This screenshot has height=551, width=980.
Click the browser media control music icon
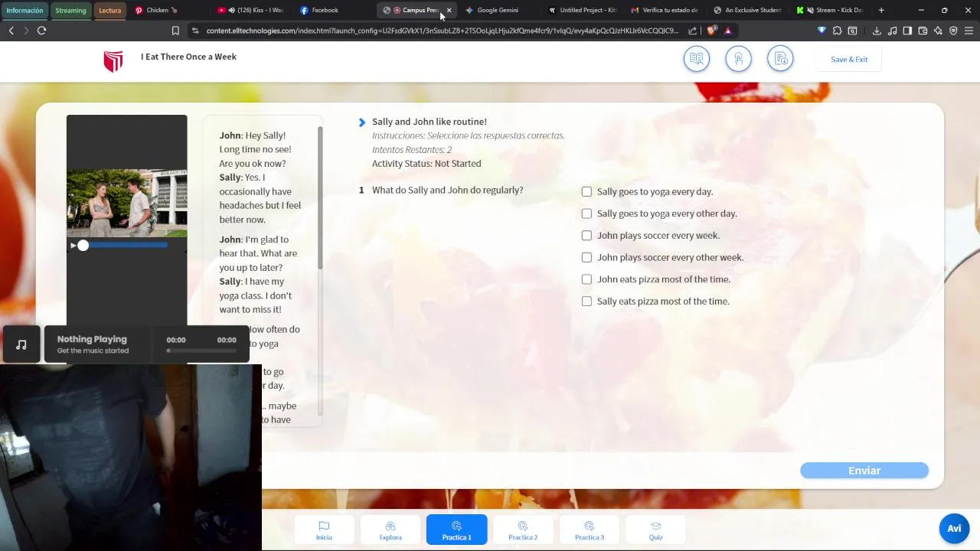pos(892,31)
